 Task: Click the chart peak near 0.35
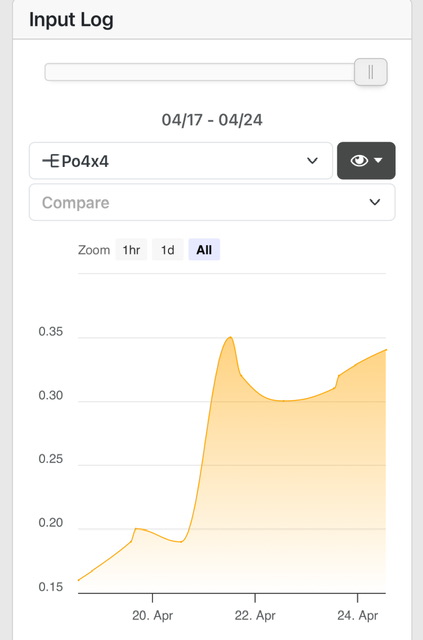pos(231,338)
